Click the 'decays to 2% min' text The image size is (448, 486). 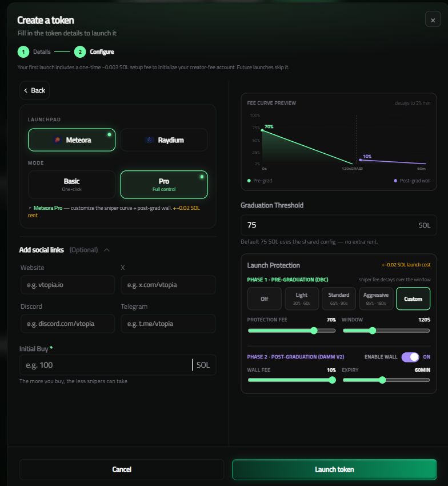(413, 103)
